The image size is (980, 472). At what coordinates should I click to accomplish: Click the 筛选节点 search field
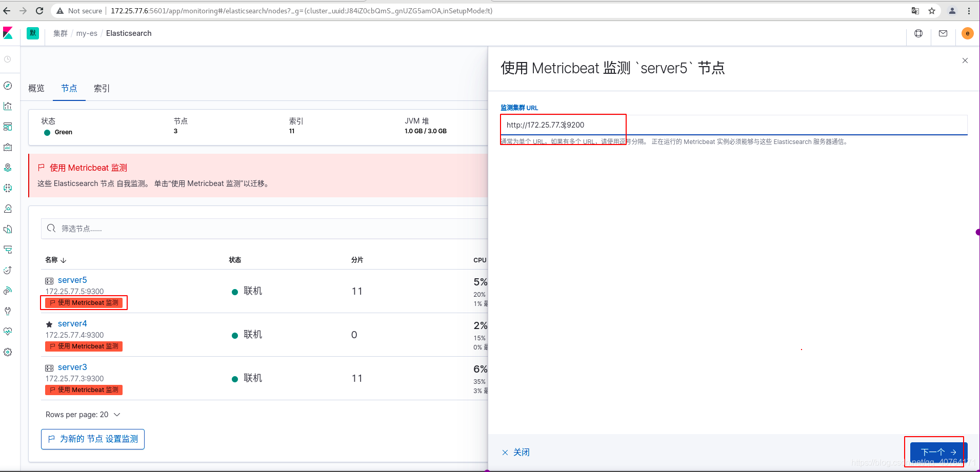264,229
